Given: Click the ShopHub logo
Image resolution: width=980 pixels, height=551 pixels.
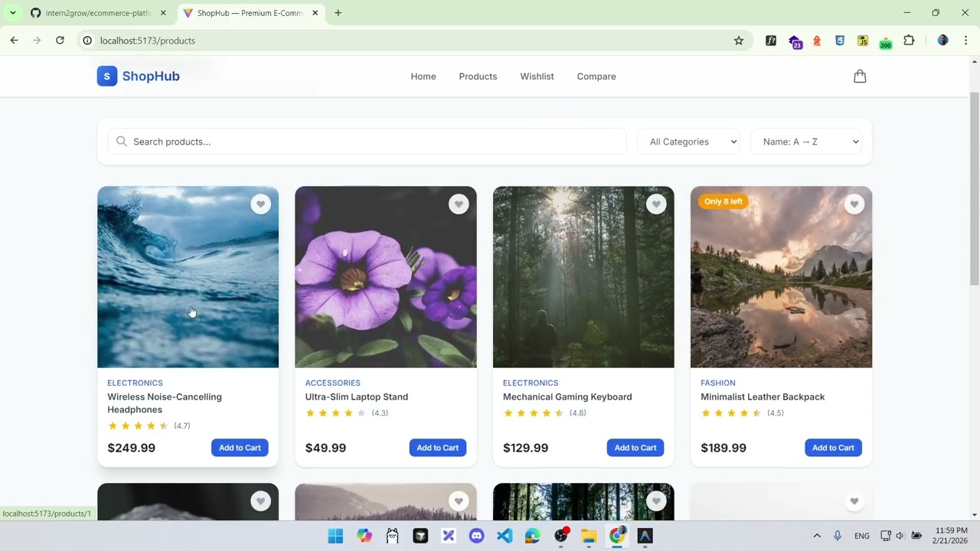Looking at the screenshot, I should point(139,77).
